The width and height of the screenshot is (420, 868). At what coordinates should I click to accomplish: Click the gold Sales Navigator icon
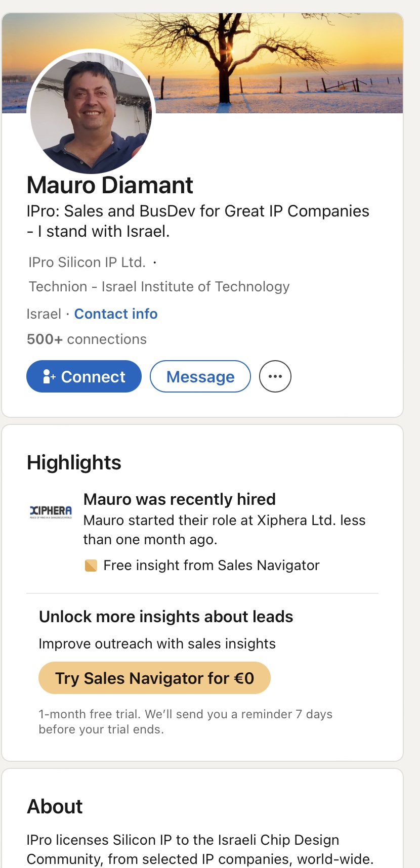coord(91,566)
